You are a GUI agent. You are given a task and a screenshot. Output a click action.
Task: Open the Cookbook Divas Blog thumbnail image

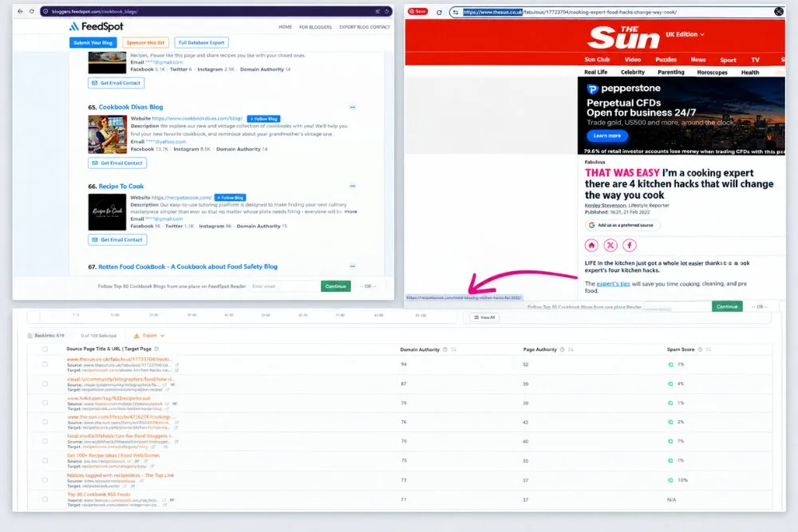(108, 134)
